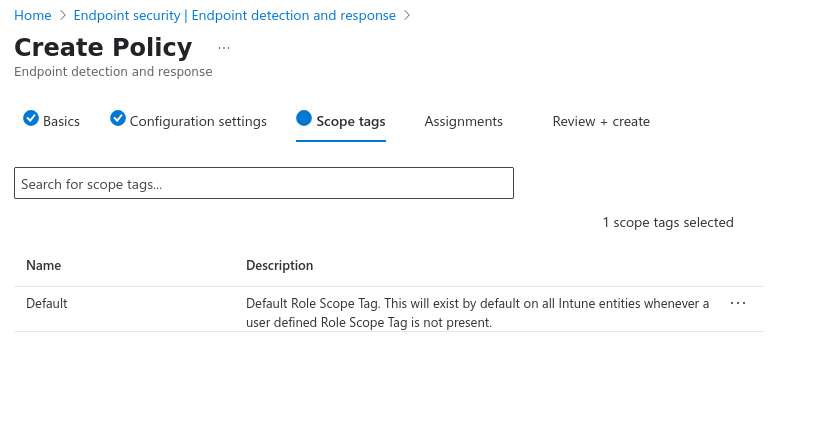Sort by the Name column header
Image resolution: width=833 pixels, height=429 pixels.
[x=43, y=265]
